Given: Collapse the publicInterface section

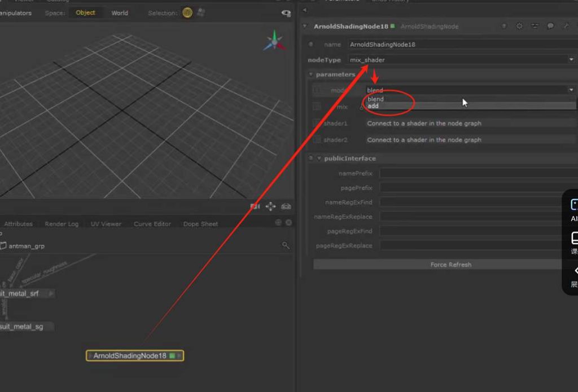Looking at the screenshot, I should [x=319, y=158].
